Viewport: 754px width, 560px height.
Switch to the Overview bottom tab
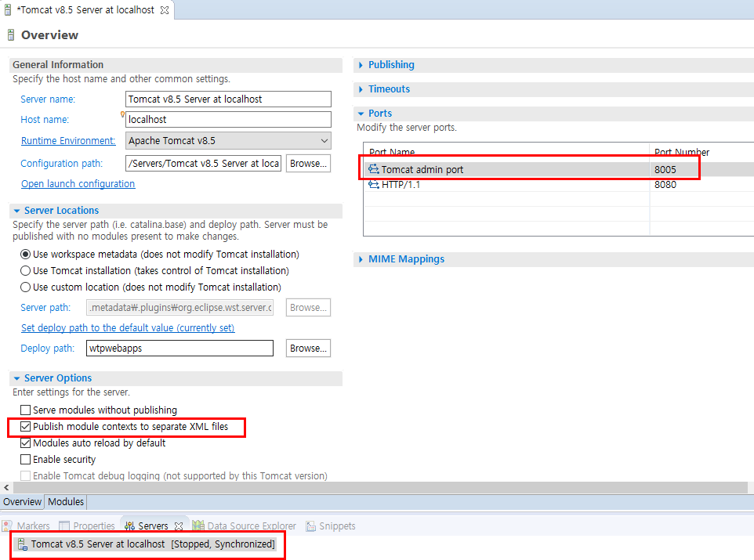coord(22,502)
